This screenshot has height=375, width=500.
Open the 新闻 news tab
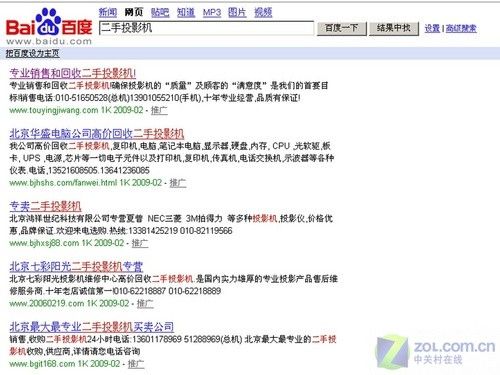(x=108, y=12)
